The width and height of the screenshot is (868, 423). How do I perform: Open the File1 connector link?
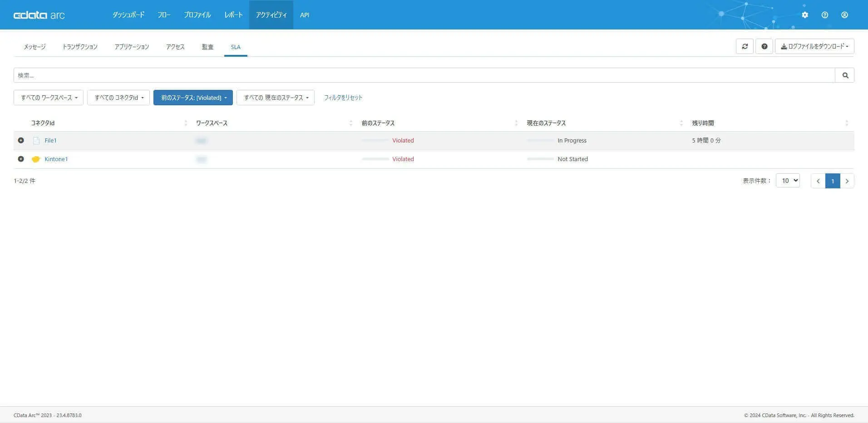[50, 141]
